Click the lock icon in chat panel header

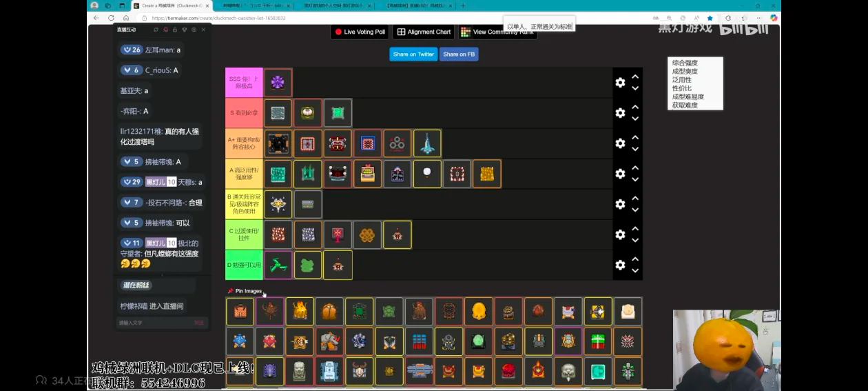(x=174, y=30)
